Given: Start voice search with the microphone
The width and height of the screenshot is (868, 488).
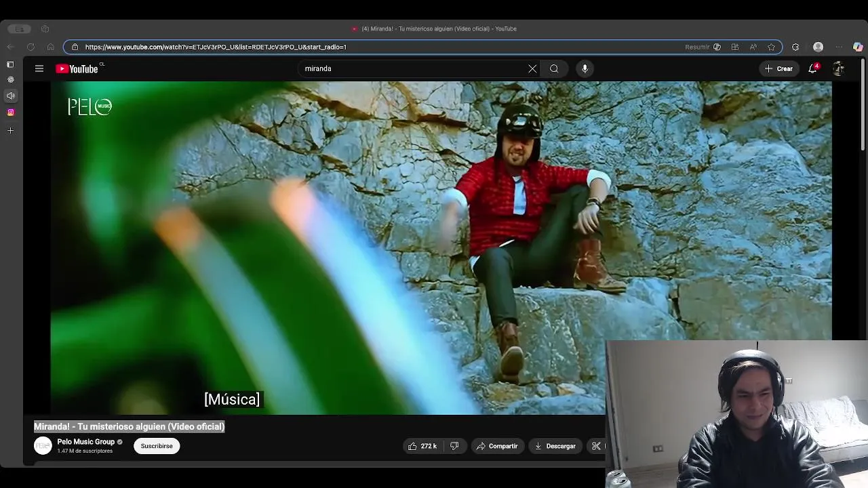Looking at the screenshot, I should click(585, 68).
